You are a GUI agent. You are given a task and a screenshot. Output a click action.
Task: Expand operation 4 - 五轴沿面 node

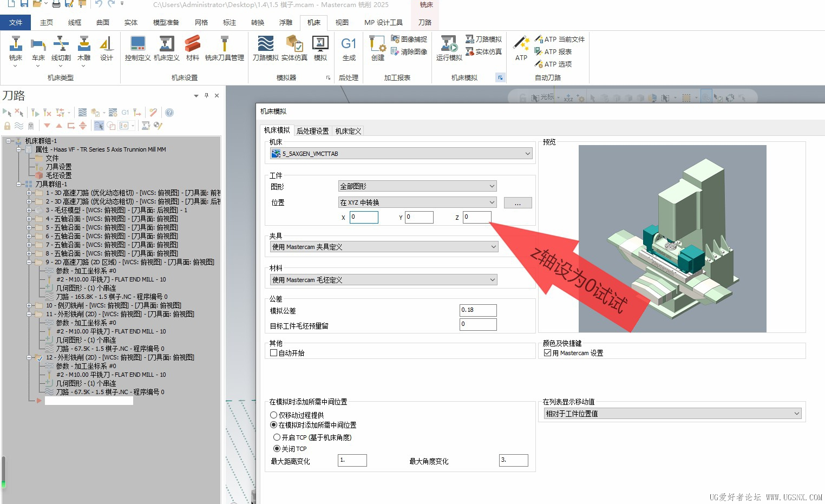click(x=29, y=219)
